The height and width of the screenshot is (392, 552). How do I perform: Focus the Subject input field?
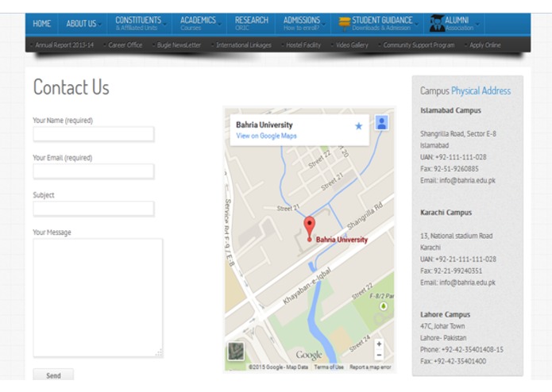point(94,209)
